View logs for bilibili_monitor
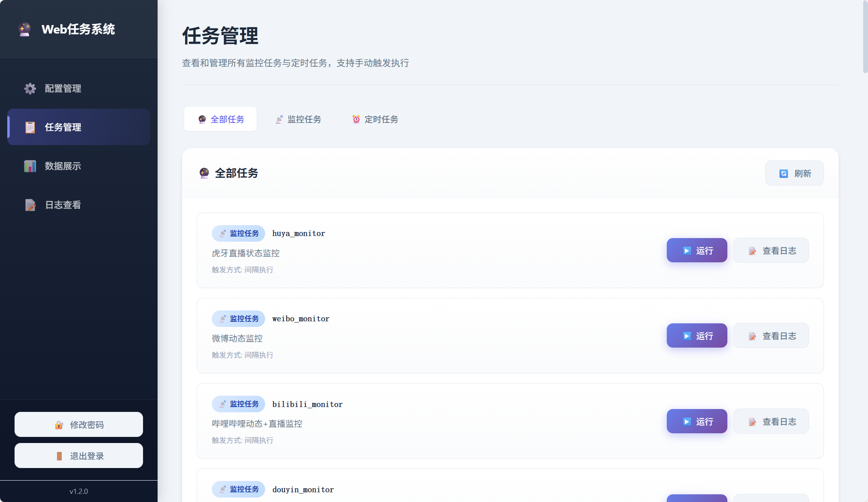868x502 pixels. point(771,421)
